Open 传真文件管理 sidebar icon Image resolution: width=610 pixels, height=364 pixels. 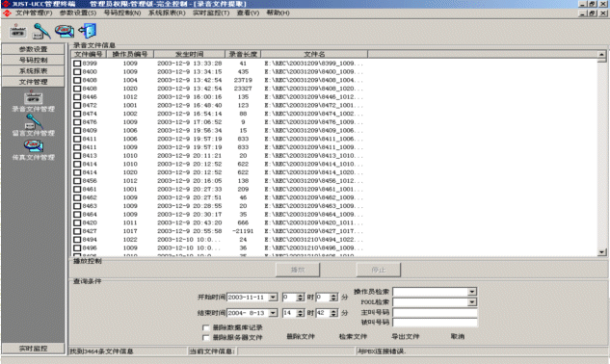click(34, 145)
